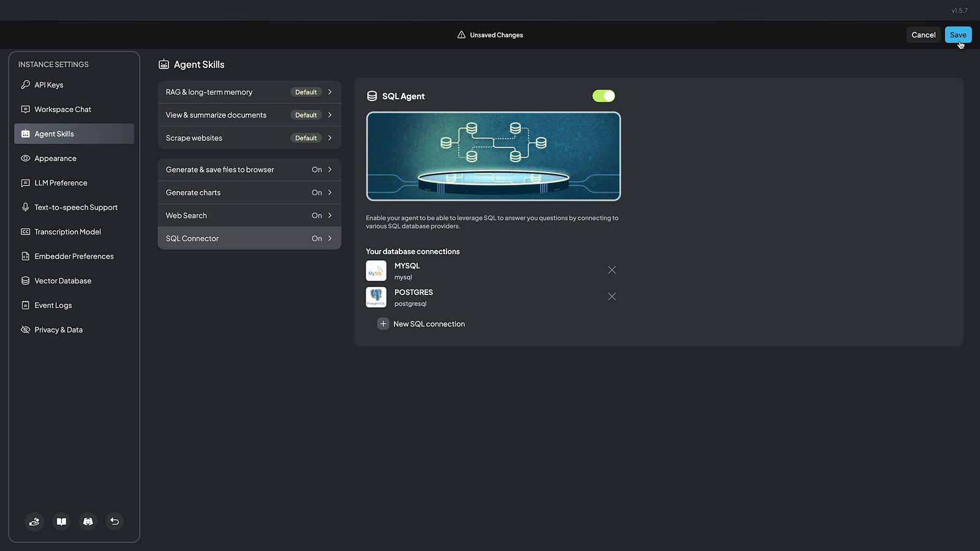980x551 pixels.
Task: Click the support hand icon in bottom bar
Action: [34, 522]
